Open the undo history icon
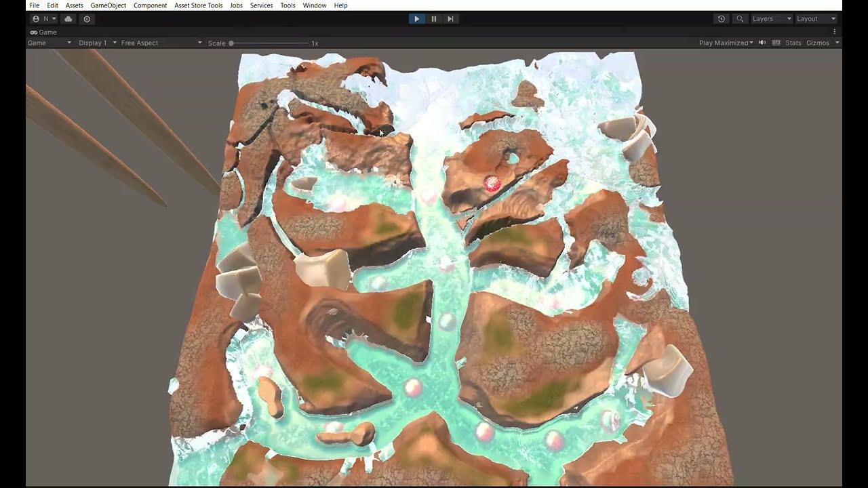The height and width of the screenshot is (488, 868). pos(722,19)
